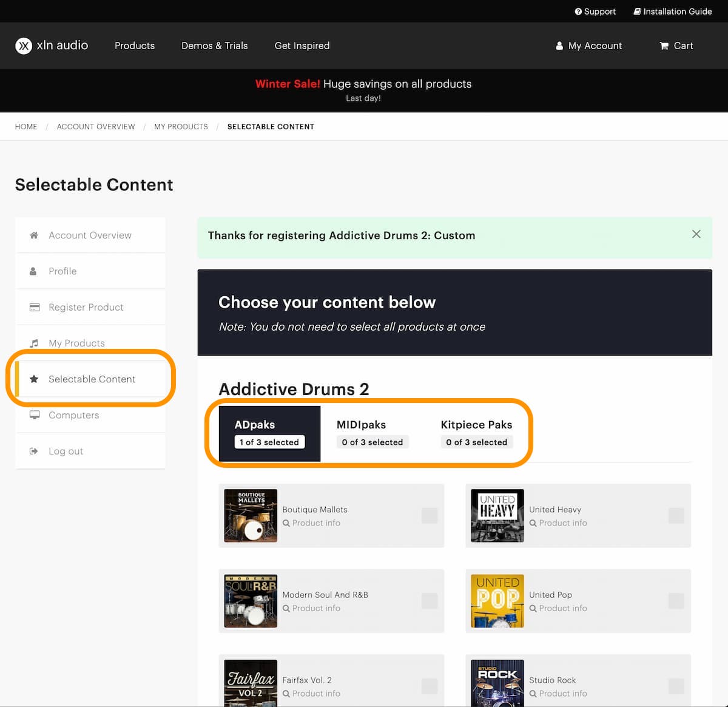This screenshot has width=728, height=707.
Task: Go to MY PRODUCTS breadcrumb
Action: [x=181, y=127]
